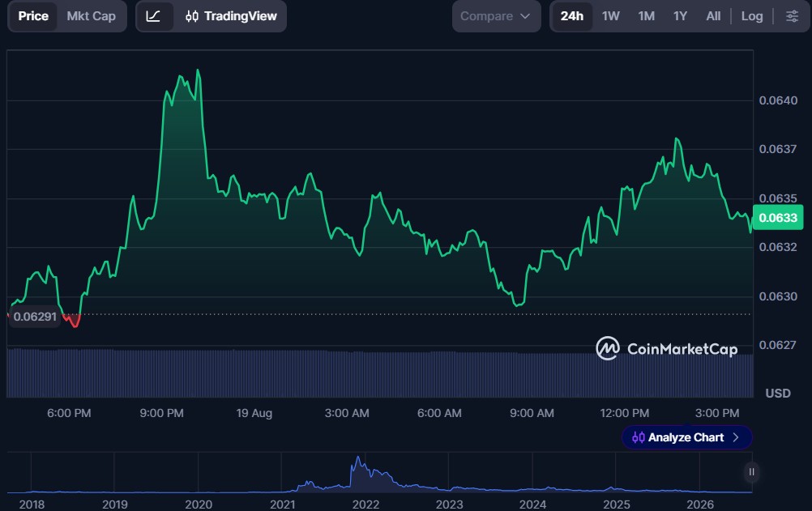Click 2019 on the history navigator
812x511 pixels.
click(115, 505)
